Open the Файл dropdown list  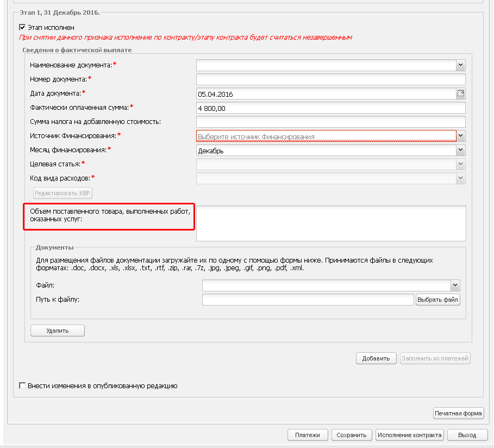pos(455,285)
